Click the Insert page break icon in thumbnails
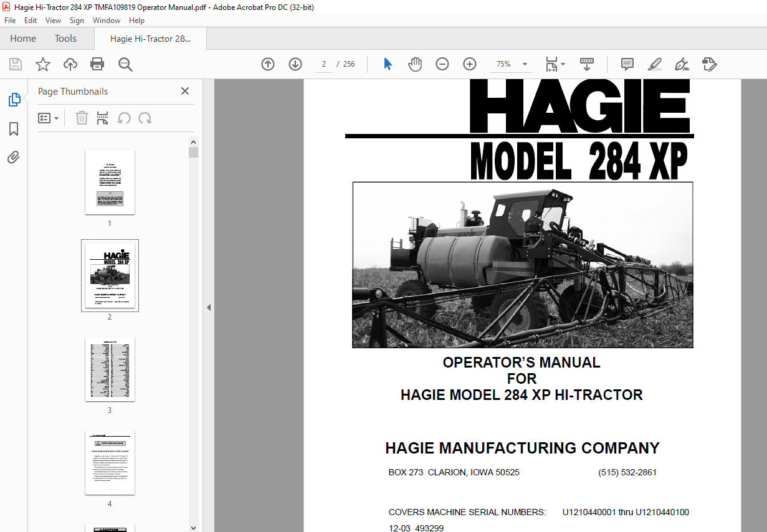 tap(103, 118)
